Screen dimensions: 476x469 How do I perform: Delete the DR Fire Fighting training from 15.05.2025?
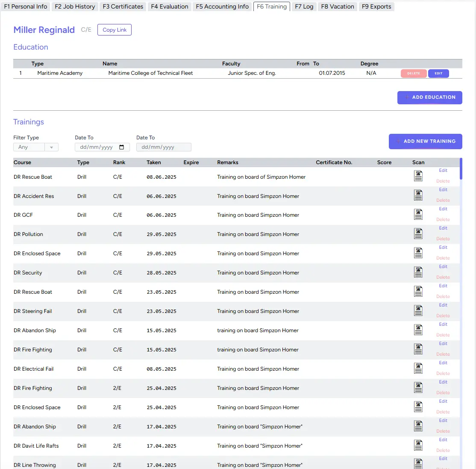tap(443, 354)
